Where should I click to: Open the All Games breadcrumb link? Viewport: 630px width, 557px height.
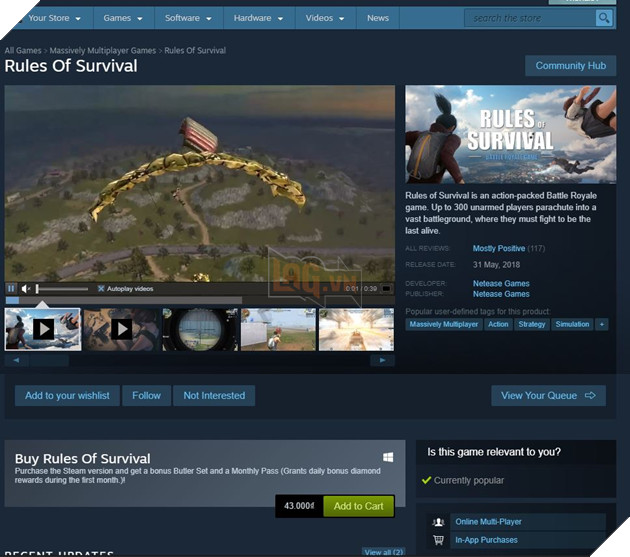click(23, 51)
